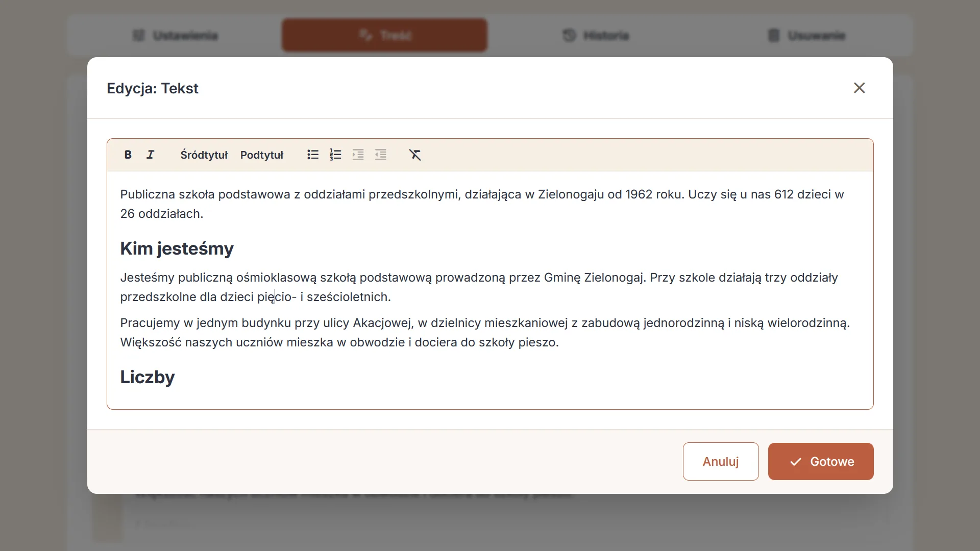Image resolution: width=980 pixels, height=551 pixels.
Task: Click the Anuluj button
Action: 721,461
